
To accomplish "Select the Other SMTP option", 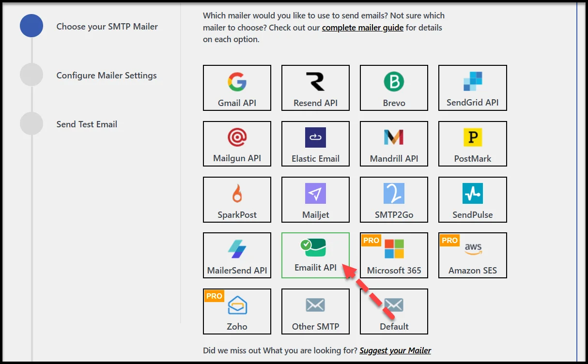I will tap(315, 311).
